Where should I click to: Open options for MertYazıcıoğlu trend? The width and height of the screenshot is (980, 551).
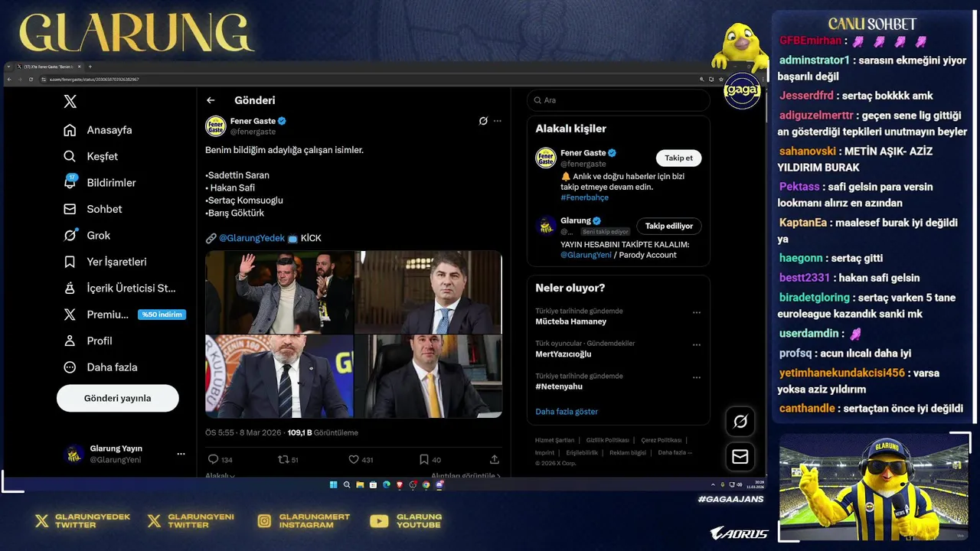pyautogui.click(x=697, y=345)
